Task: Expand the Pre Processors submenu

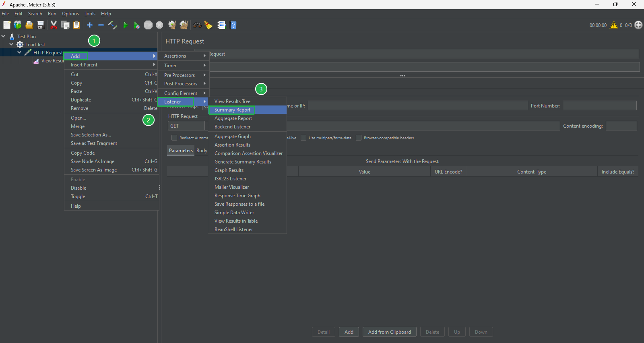Action: click(184, 75)
